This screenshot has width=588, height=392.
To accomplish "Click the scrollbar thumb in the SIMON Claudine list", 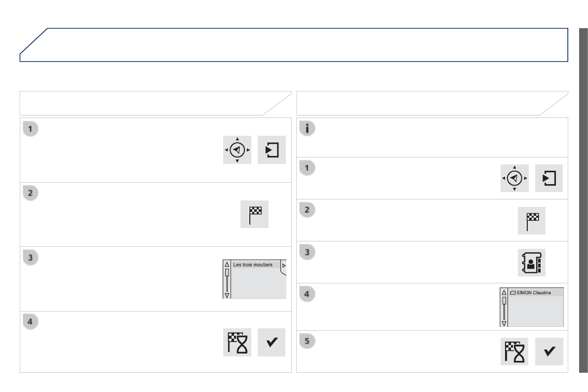I will pos(504,301).
